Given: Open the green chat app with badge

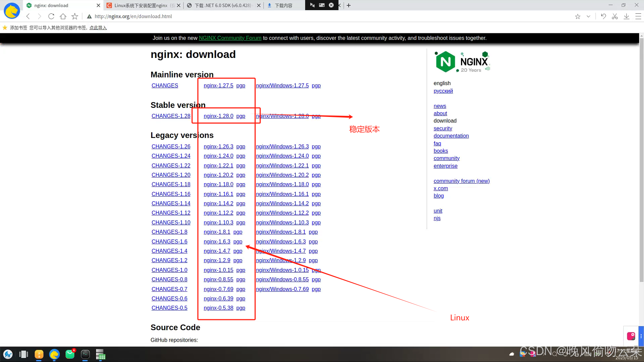Looking at the screenshot, I should click(70, 354).
